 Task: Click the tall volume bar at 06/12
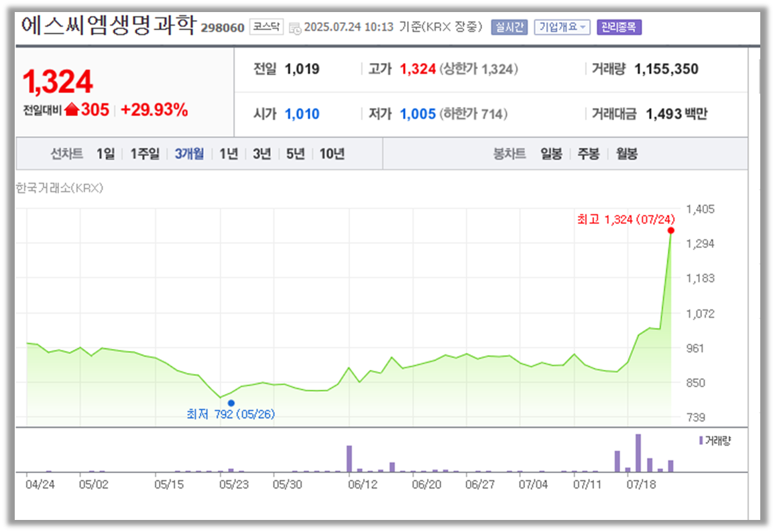pyautogui.click(x=349, y=459)
